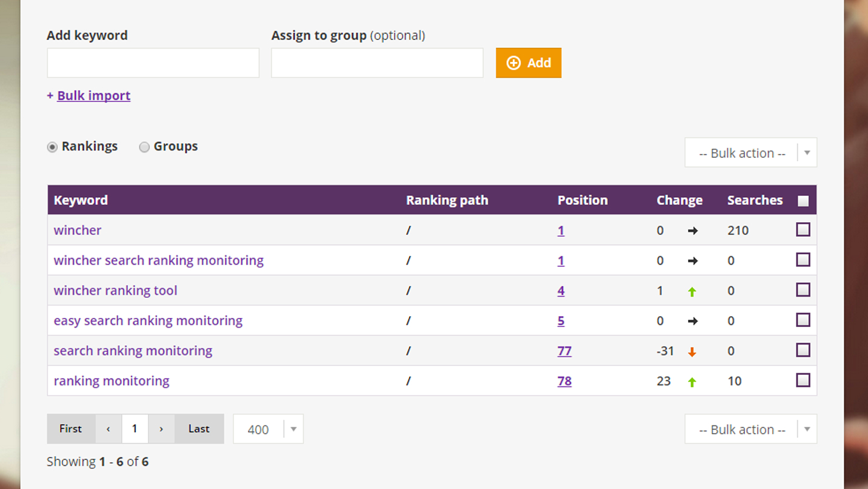Select the Groups radio button
Screen dimensions: 868x489
tap(144, 147)
